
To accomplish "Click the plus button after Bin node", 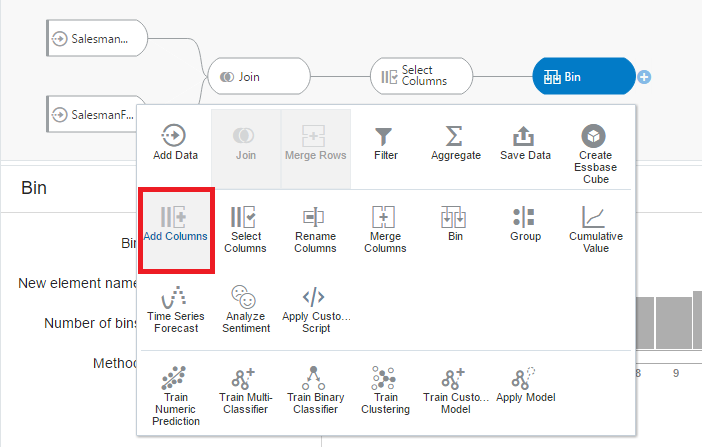I will tap(644, 77).
